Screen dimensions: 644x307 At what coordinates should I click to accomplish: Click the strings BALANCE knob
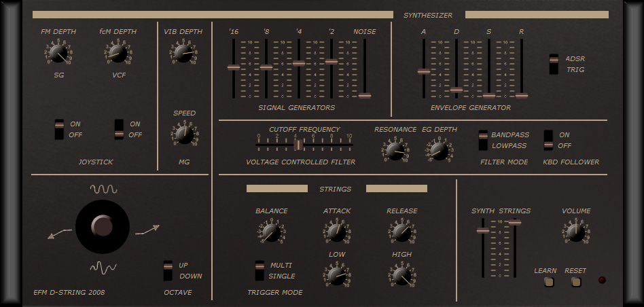(x=272, y=233)
